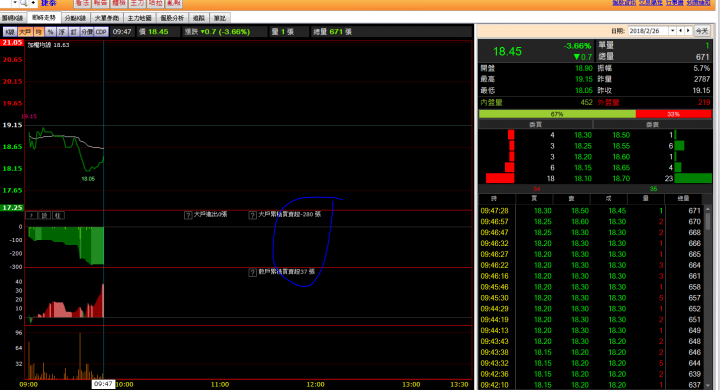This screenshot has width=720, height=390.
Task: Toggle the 分價 price distribution button
Action: pos(87,32)
